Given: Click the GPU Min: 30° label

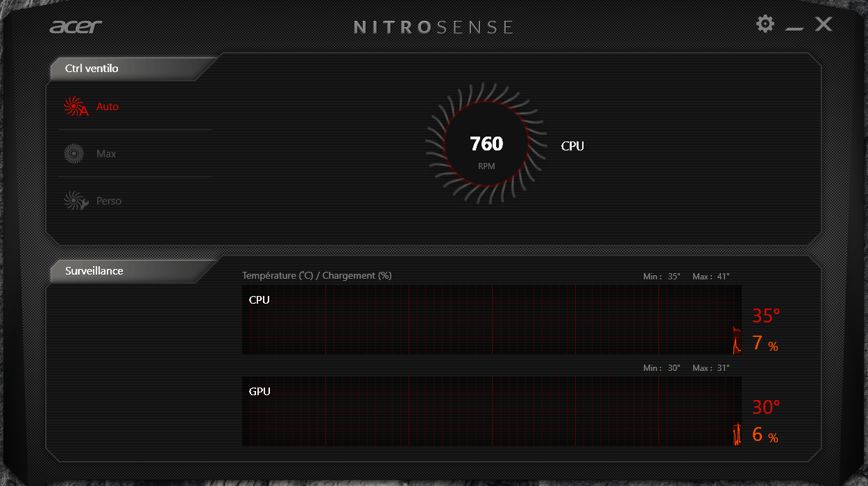Looking at the screenshot, I should pyautogui.click(x=662, y=367).
